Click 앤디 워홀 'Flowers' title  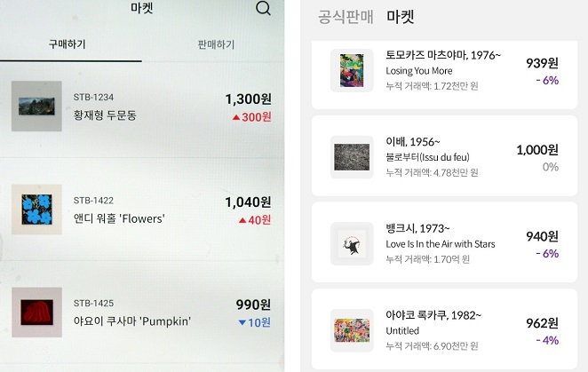pyautogui.click(x=119, y=218)
